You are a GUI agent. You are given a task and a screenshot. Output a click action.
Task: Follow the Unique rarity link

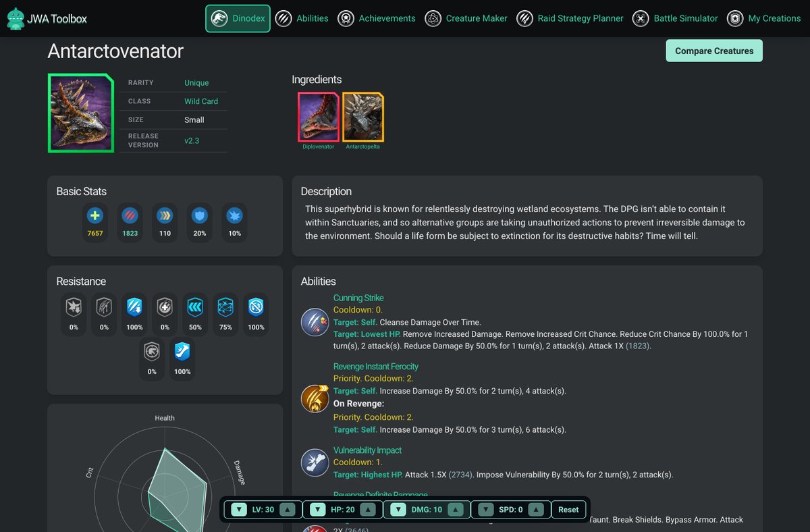[196, 83]
